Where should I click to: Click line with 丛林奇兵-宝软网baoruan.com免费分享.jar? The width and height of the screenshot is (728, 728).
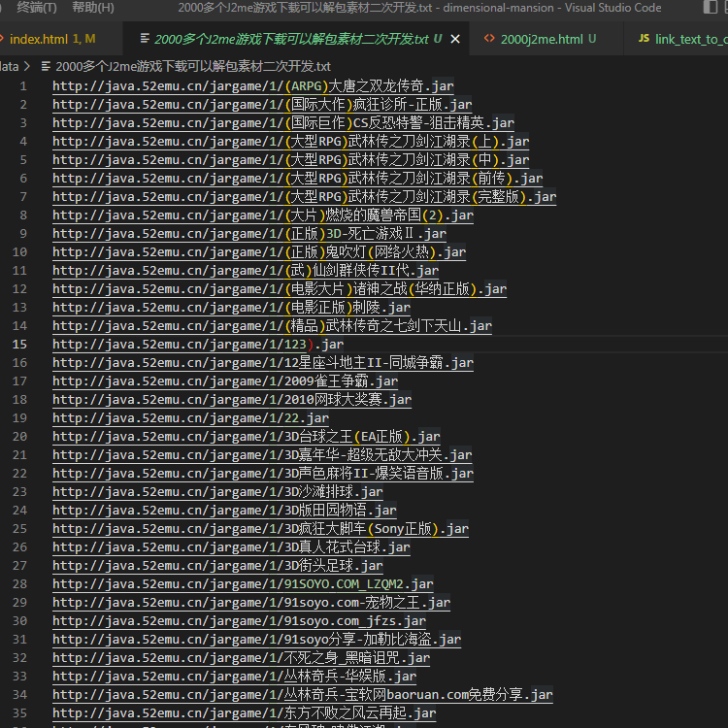[x=303, y=695]
